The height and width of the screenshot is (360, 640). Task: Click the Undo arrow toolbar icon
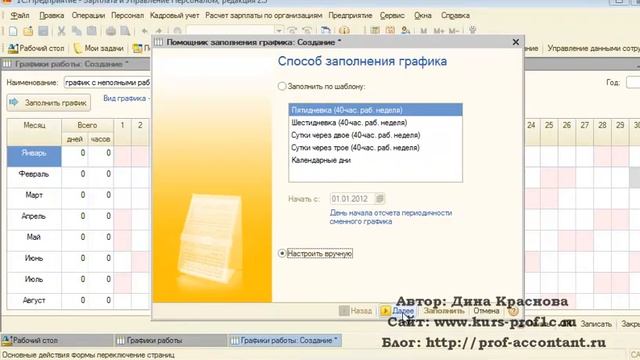pyautogui.click(x=144, y=31)
